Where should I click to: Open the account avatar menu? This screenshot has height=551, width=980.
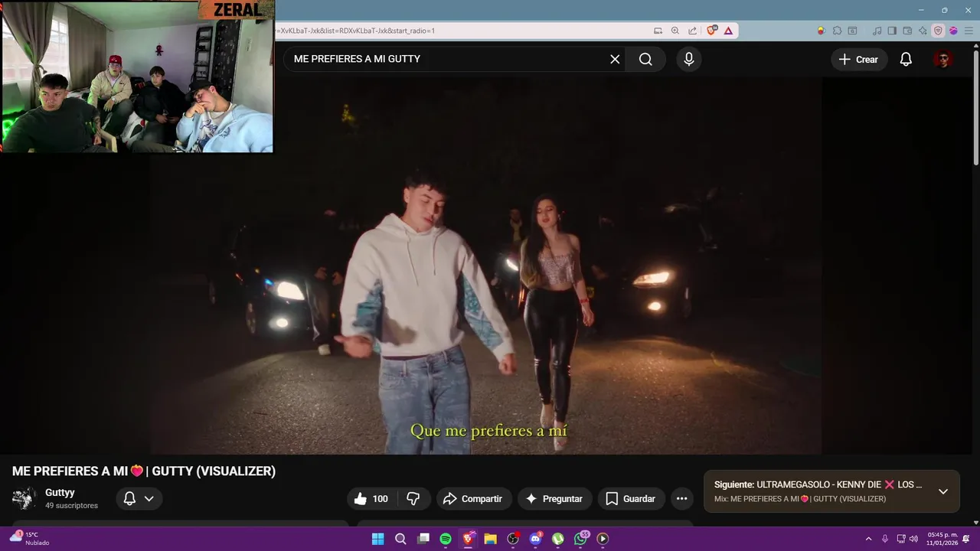(x=943, y=59)
